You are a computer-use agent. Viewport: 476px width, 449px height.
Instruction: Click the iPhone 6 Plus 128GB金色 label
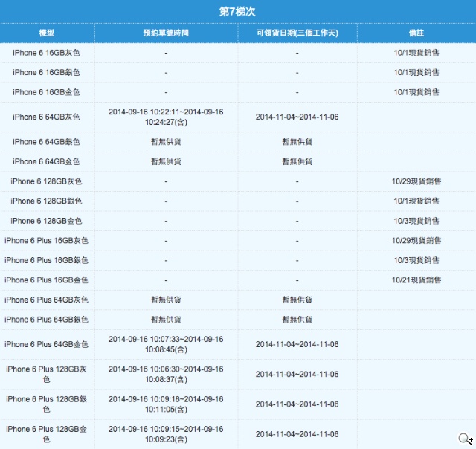tap(46, 434)
